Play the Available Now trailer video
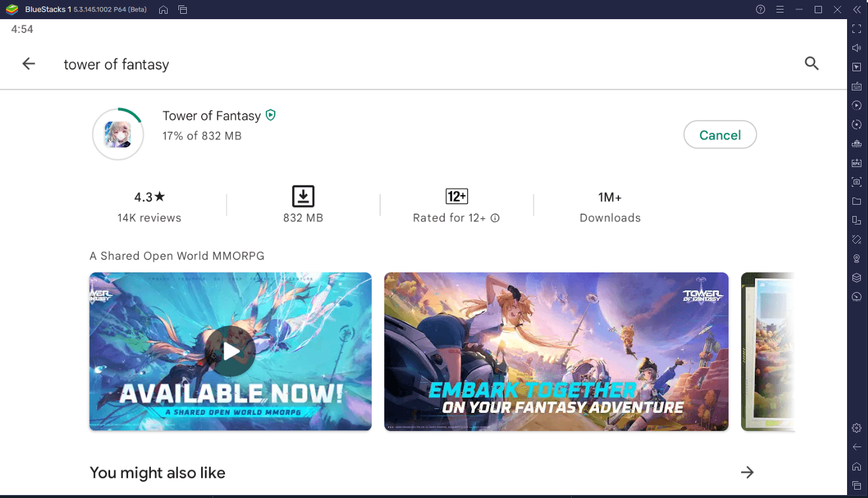 230,351
